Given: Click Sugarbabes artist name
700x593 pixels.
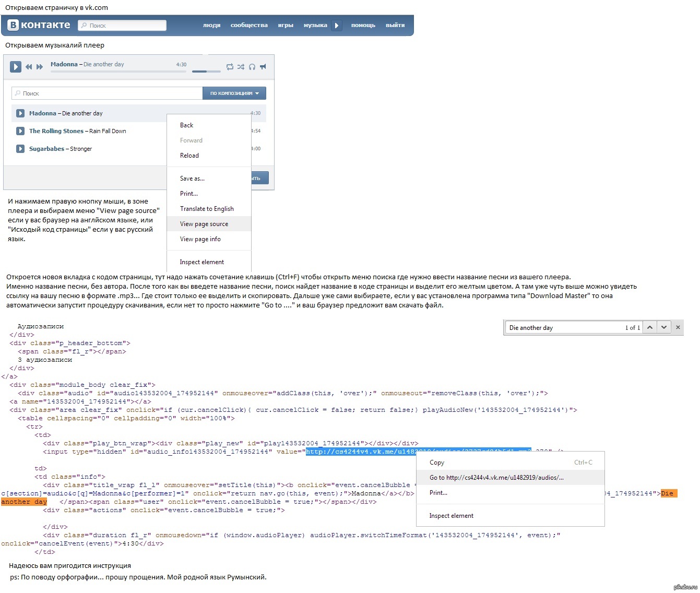Looking at the screenshot, I should click(x=46, y=149).
